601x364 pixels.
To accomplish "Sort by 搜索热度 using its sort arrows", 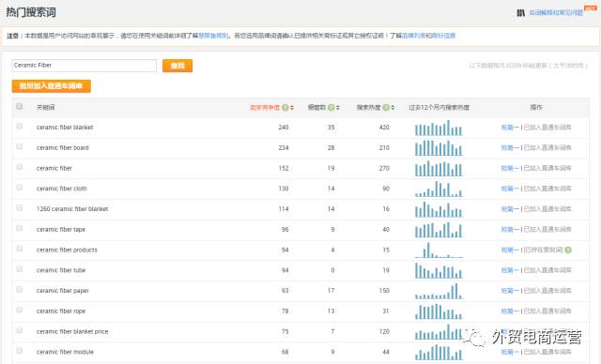I will [393, 108].
